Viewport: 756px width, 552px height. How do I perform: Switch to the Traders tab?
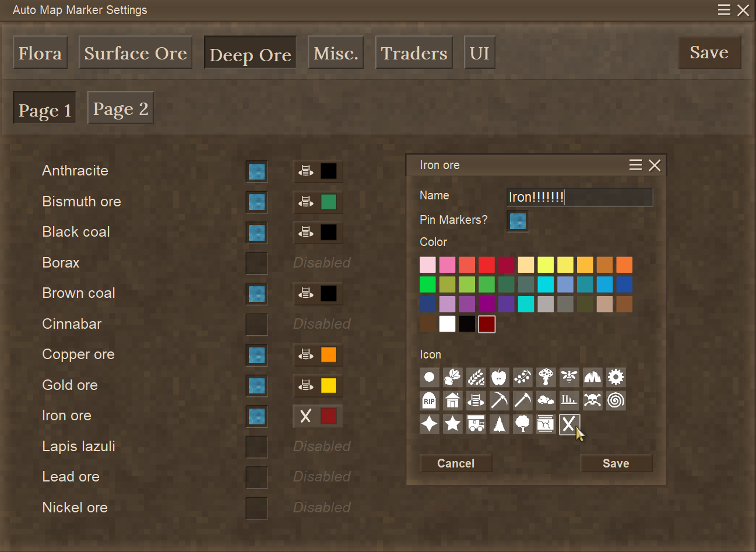[x=414, y=52]
